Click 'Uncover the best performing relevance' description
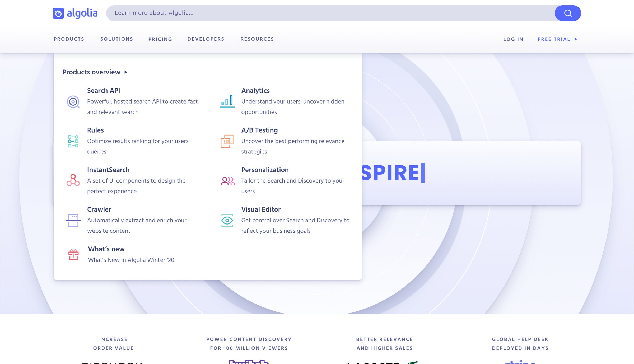This screenshot has height=364, width=634. tap(293, 146)
